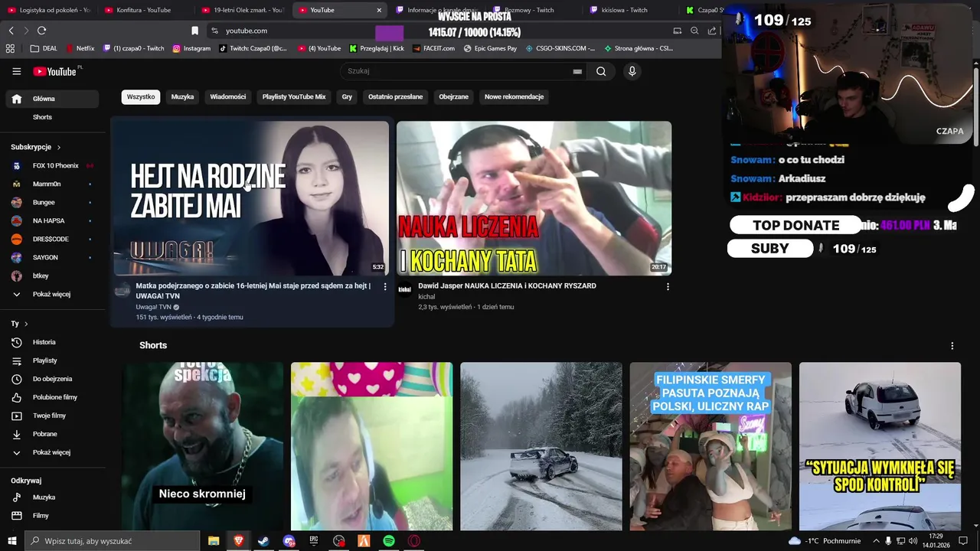Screen dimensions: 980x551
Task: Select Nowe rekomendacje chip
Action: click(514, 97)
